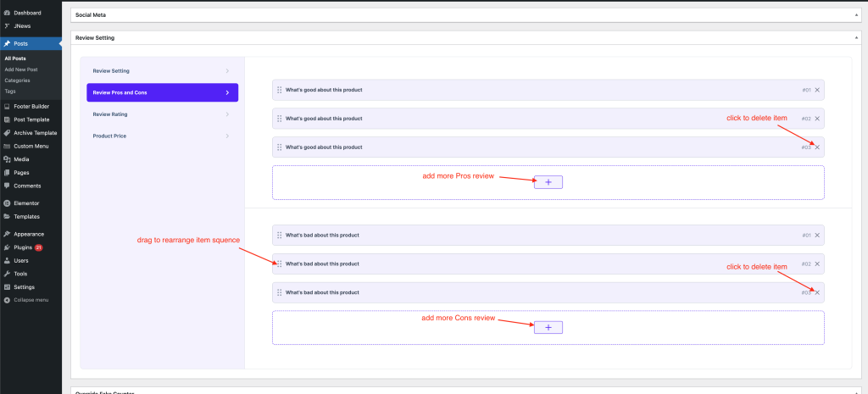Delete the first Pros item #01
Screen dimensions: 868x394
pos(817,90)
